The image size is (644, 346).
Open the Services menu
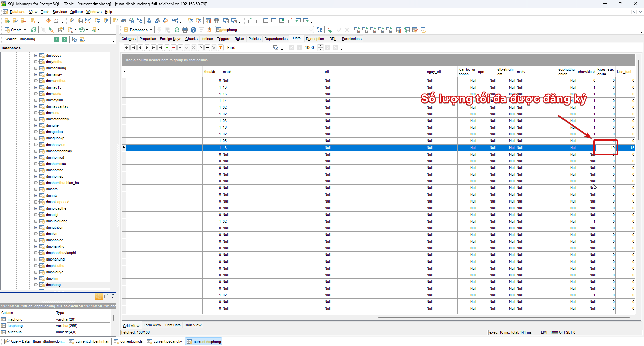pyautogui.click(x=60, y=12)
